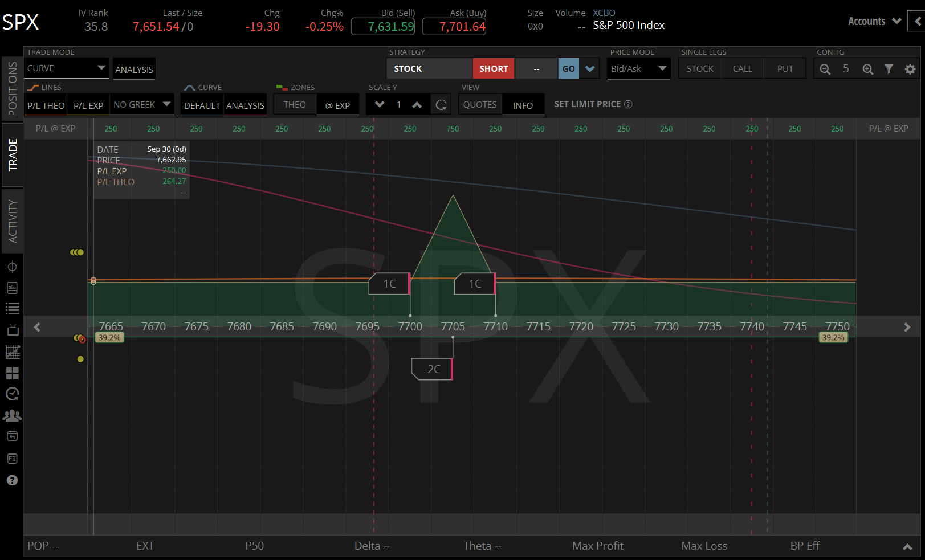
Task: Decrease Scale Y with down chevron
Action: click(380, 105)
